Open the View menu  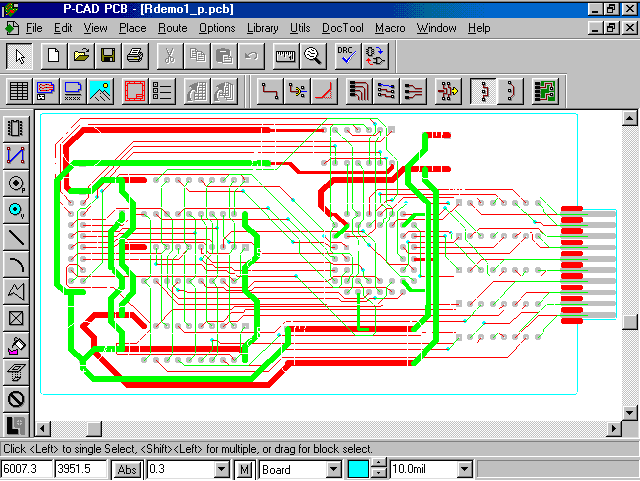96,28
